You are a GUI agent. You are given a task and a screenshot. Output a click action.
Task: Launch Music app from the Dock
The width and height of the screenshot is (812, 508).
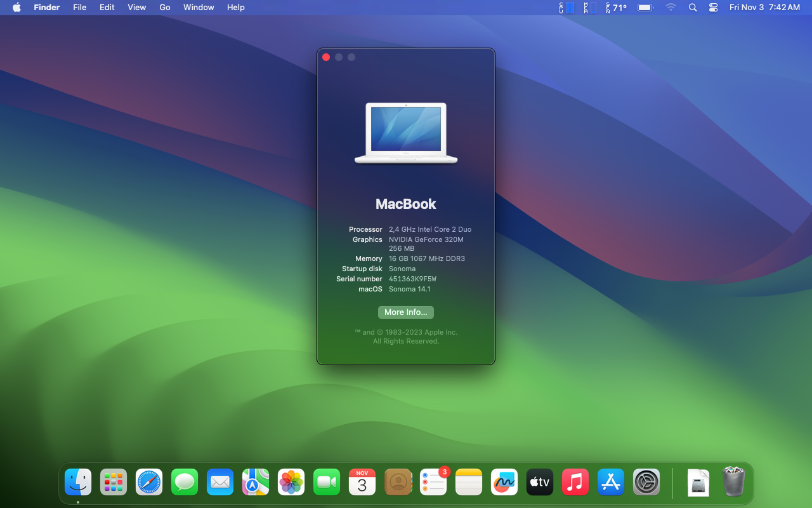pos(575,483)
